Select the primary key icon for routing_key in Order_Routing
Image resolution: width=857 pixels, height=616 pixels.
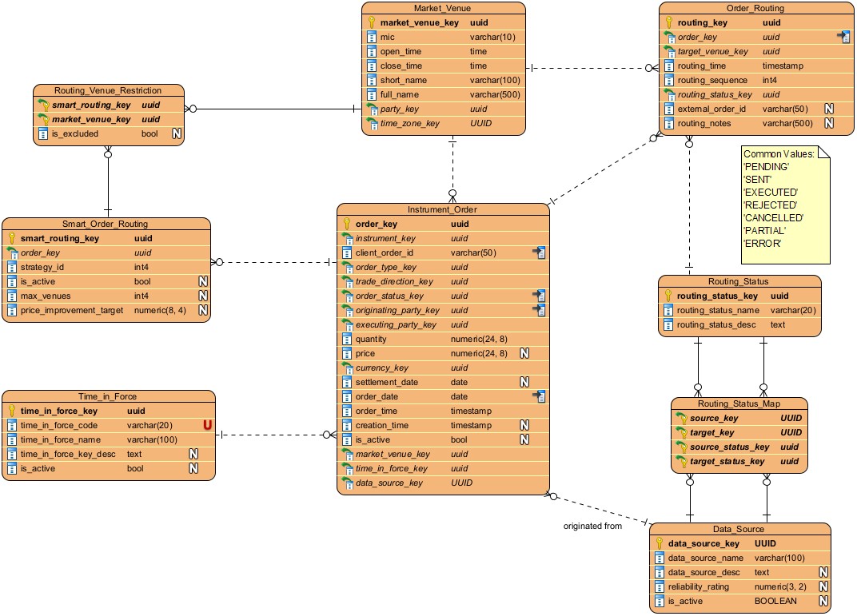pos(668,22)
